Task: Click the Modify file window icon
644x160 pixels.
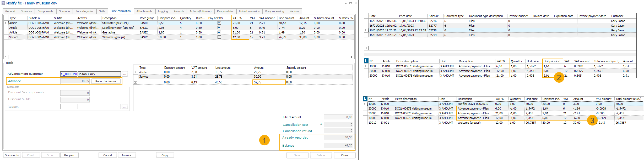Action: coord(3,3)
